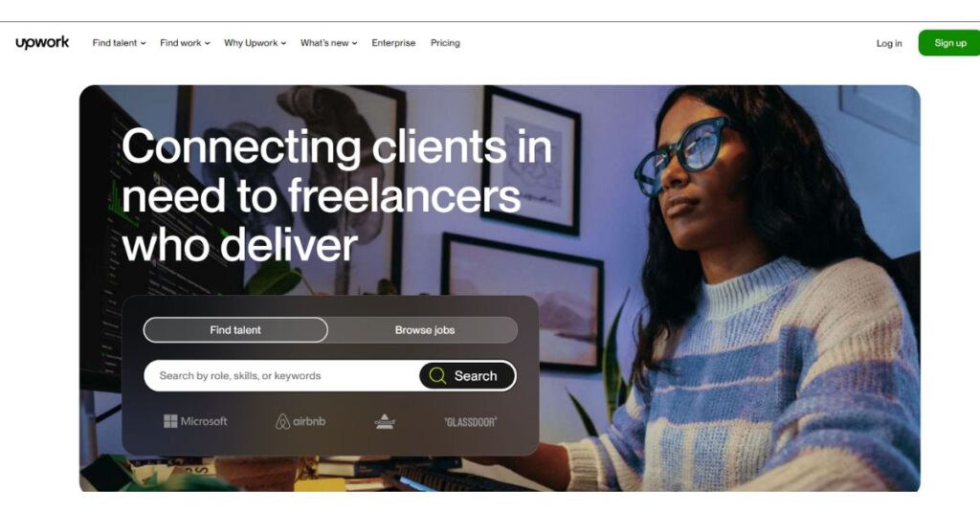Open the Pricing menu link
This screenshot has height=513, width=980.
(445, 43)
